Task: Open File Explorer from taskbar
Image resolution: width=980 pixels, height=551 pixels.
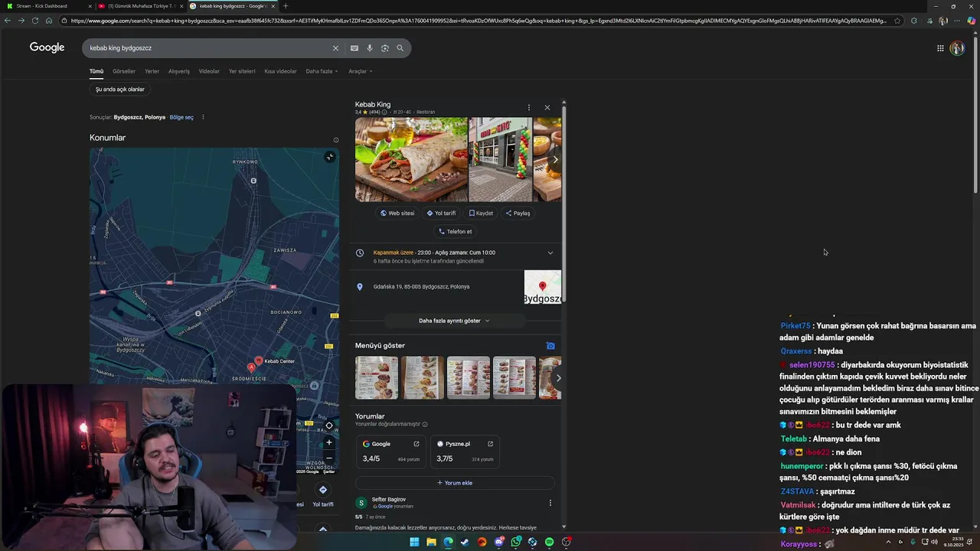Action: [431, 542]
